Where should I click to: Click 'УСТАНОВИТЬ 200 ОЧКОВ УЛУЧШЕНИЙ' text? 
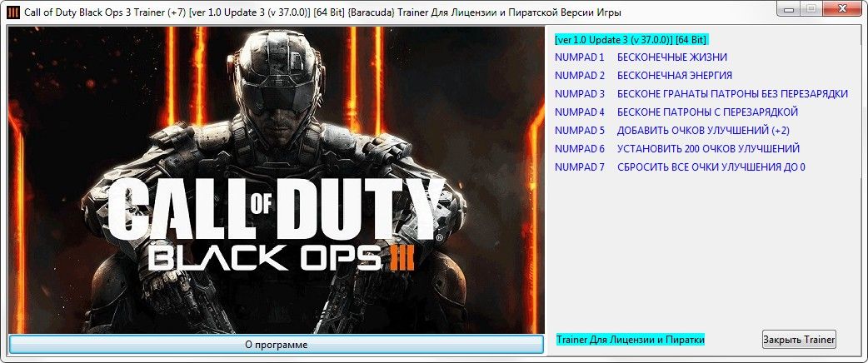708,149
